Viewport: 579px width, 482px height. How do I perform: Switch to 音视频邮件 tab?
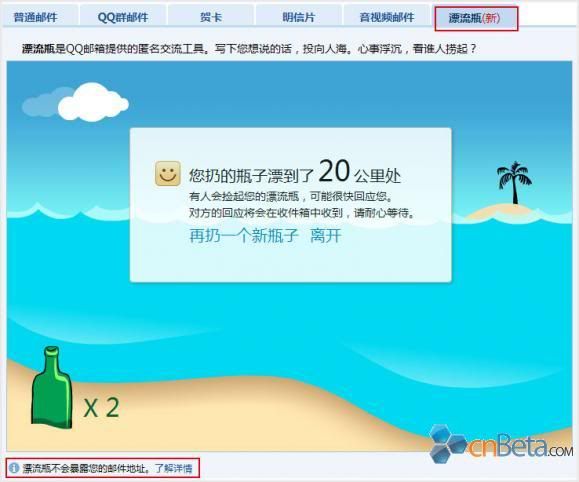[x=387, y=17]
